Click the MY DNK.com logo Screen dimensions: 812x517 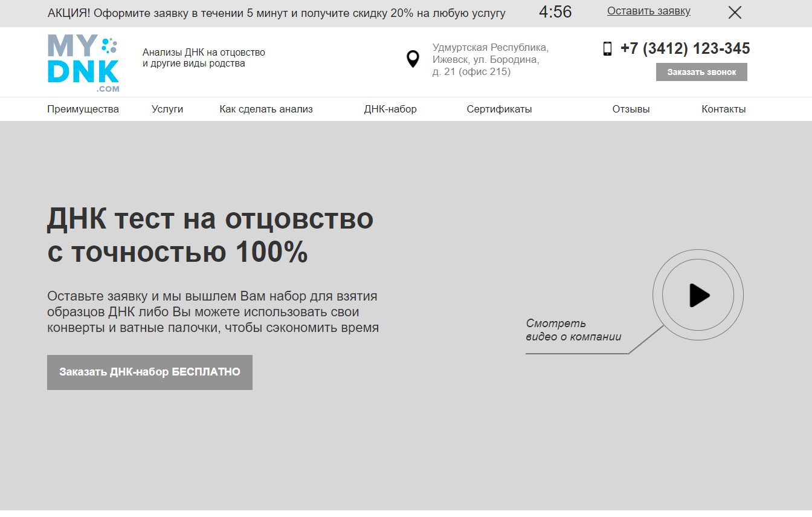83,63
